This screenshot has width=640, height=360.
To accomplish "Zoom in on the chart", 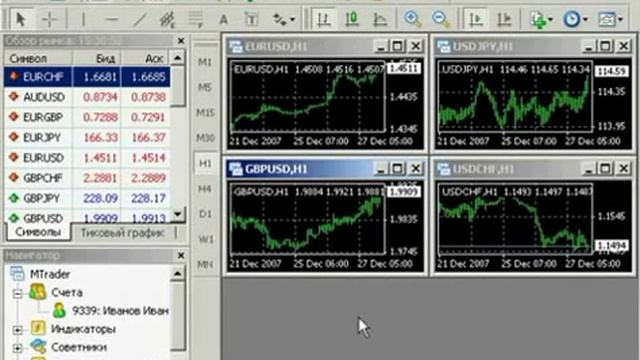I will click(x=412, y=19).
